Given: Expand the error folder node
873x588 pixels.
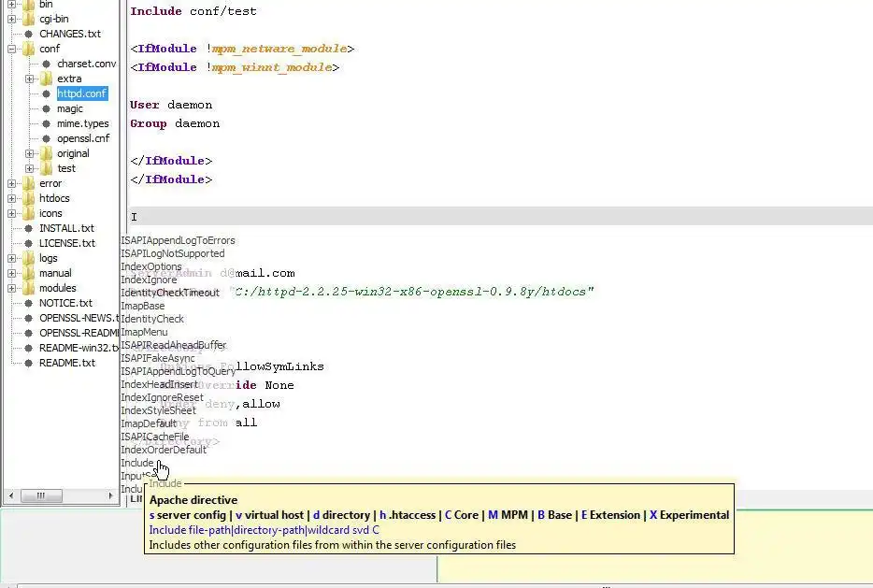Looking at the screenshot, I should [x=11, y=184].
